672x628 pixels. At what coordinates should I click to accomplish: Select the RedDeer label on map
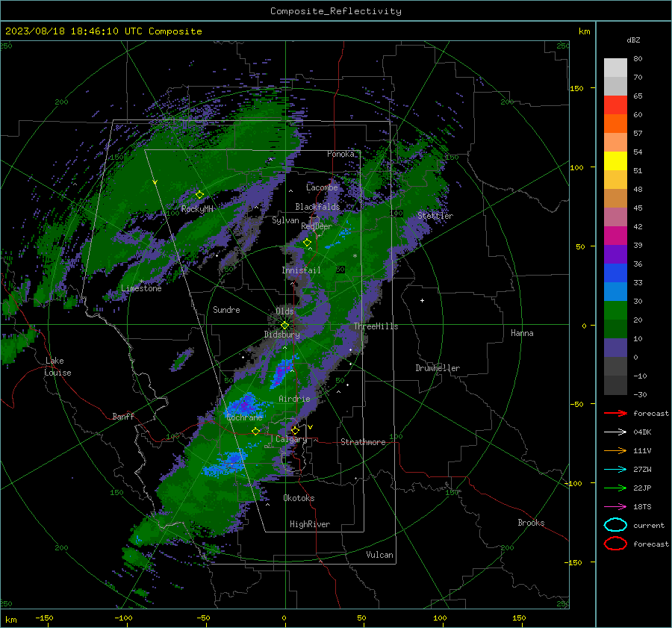pyautogui.click(x=317, y=226)
